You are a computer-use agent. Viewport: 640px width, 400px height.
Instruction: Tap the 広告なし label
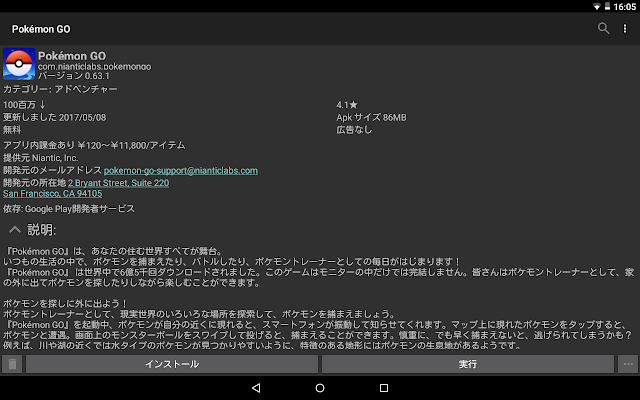[x=354, y=130]
